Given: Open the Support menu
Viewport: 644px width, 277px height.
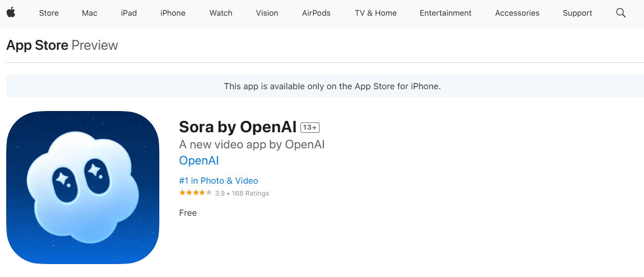Looking at the screenshot, I should click(x=577, y=13).
